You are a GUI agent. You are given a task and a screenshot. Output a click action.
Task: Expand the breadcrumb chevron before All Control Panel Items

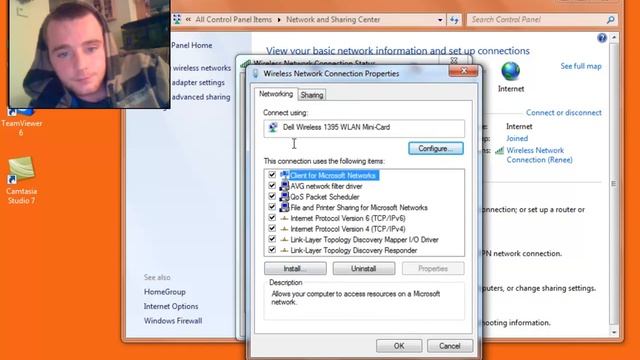[x=188, y=19]
